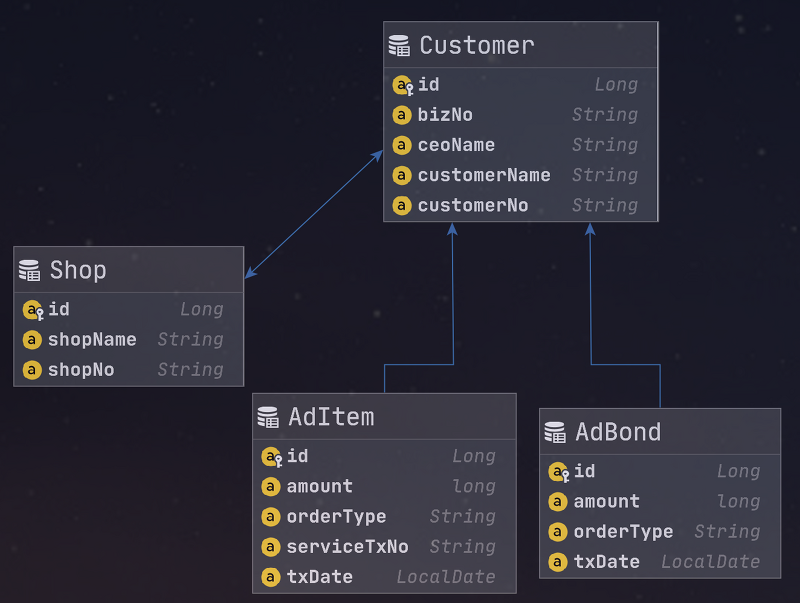Select the AdItem entity title
This screenshot has height=603, width=800.
[331, 417]
